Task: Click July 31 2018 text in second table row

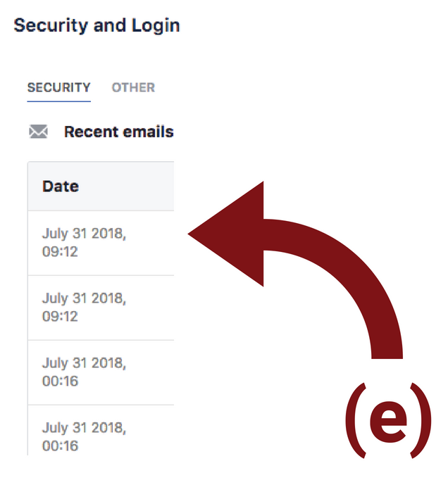Action: tap(84, 298)
